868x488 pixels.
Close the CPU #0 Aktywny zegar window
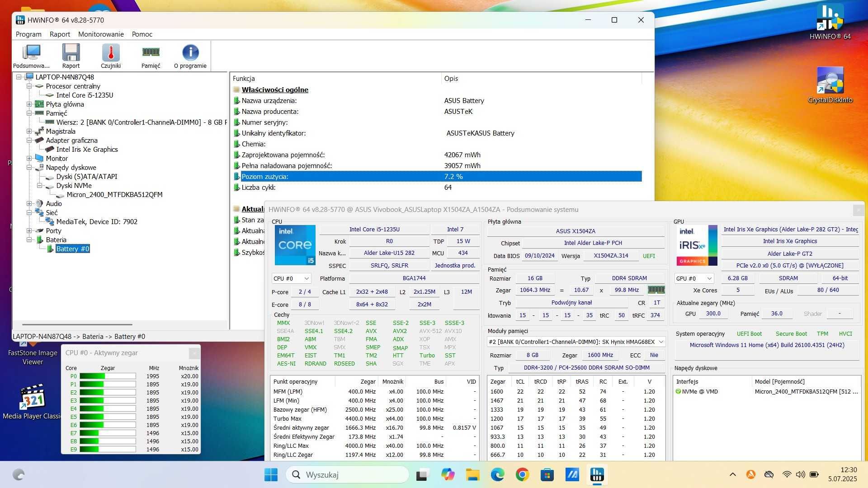pos(194,353)
